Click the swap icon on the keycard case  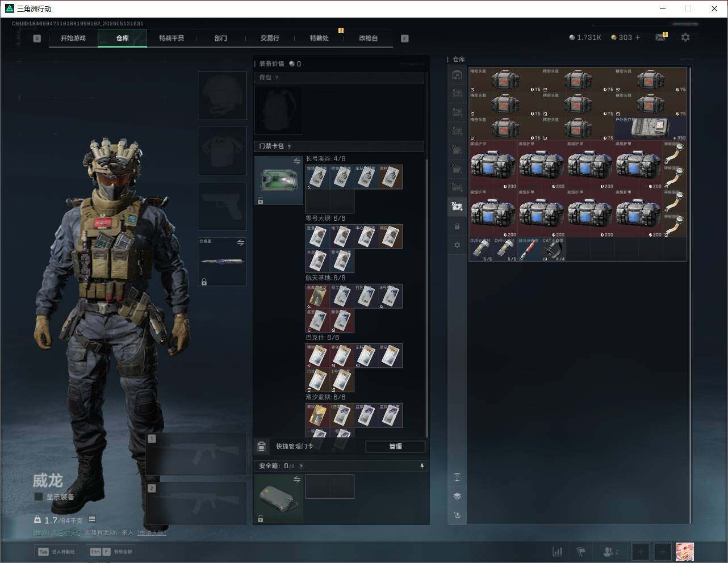pyautogui.click(x=297, y=162)
